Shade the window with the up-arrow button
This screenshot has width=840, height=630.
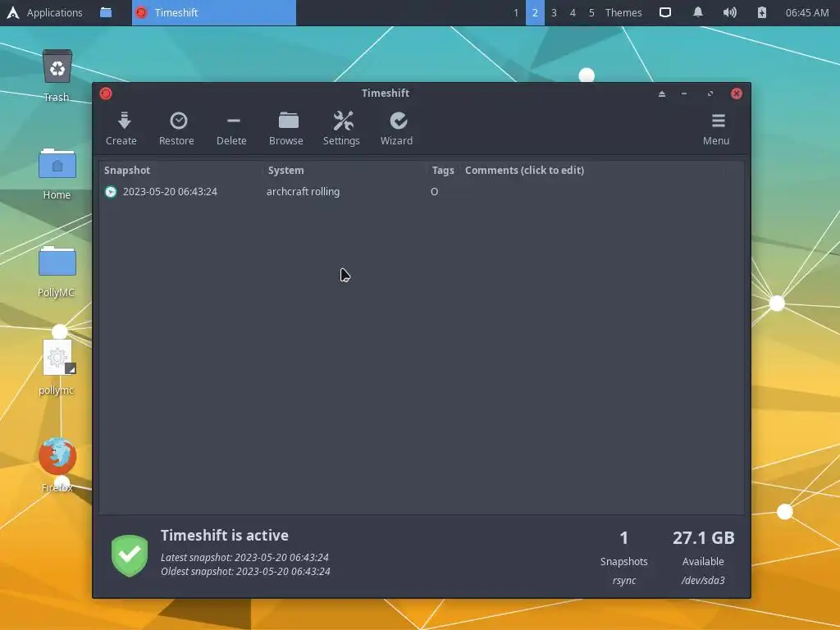coord(662,94)
